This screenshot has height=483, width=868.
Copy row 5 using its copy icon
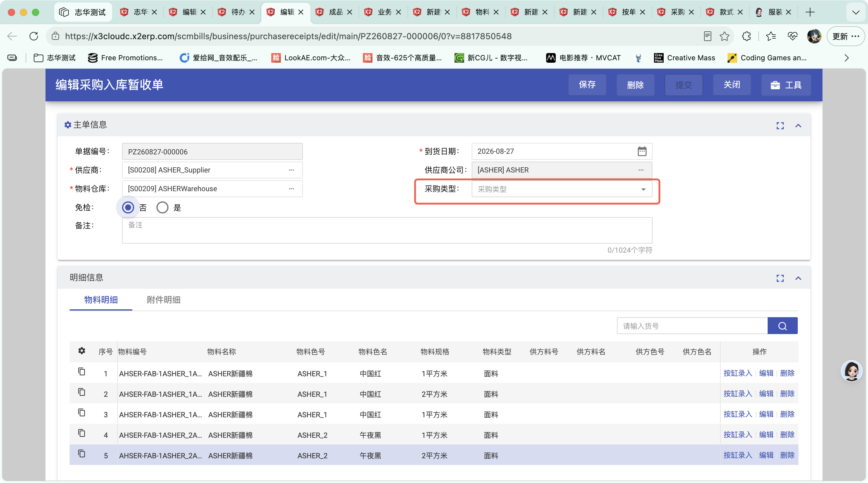coord(82,454)
